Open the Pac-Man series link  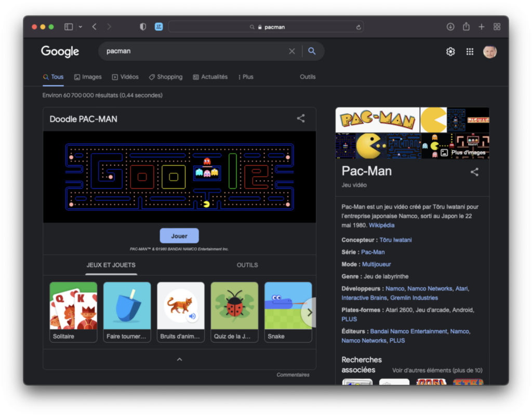point(373,252)
